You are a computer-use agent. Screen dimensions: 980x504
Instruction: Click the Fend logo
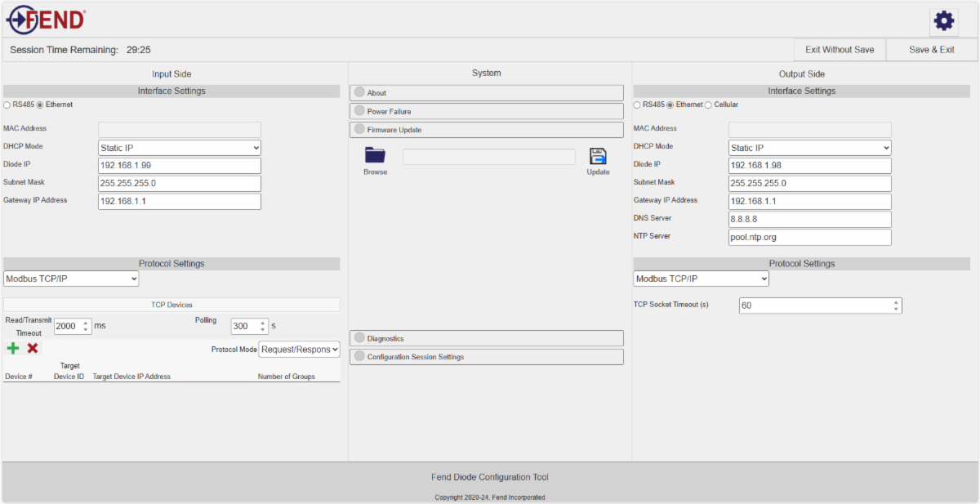click(x=46, y=19)
